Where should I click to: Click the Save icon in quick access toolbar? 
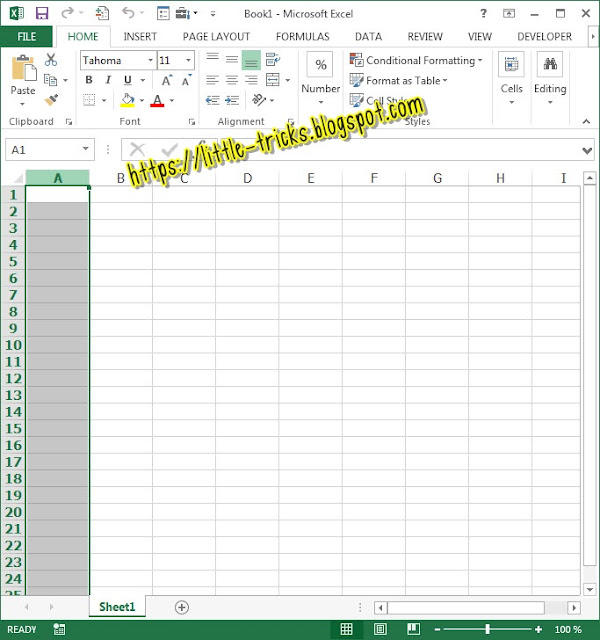point(42,13)
